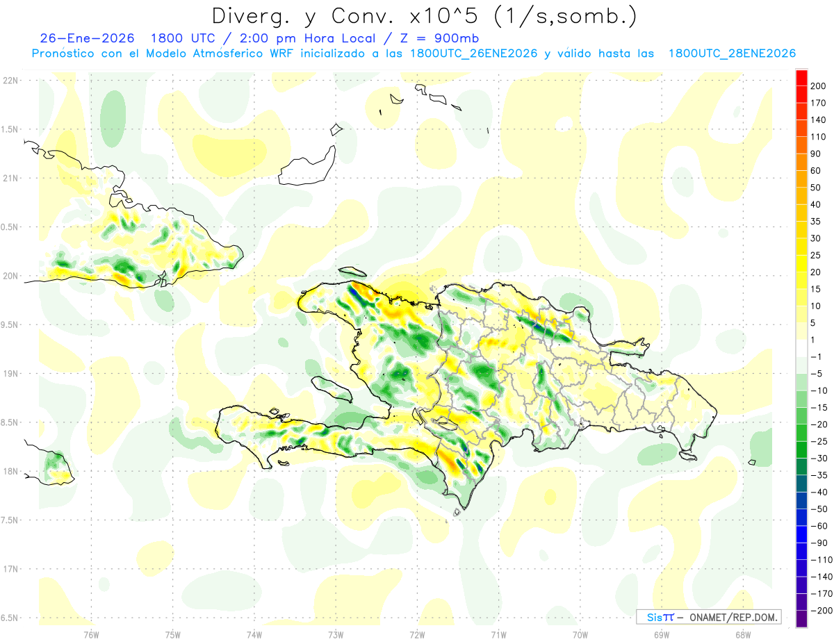The height and width of the screenshot is (644, 834).
Task: Click the colorbar value positive '30'
Action: [x=816, y=238]
